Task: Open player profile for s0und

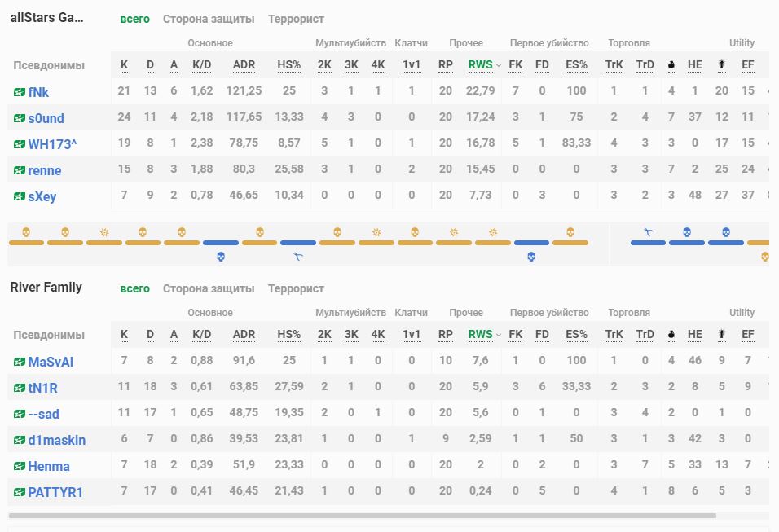Action: click(x=46, y=118)
